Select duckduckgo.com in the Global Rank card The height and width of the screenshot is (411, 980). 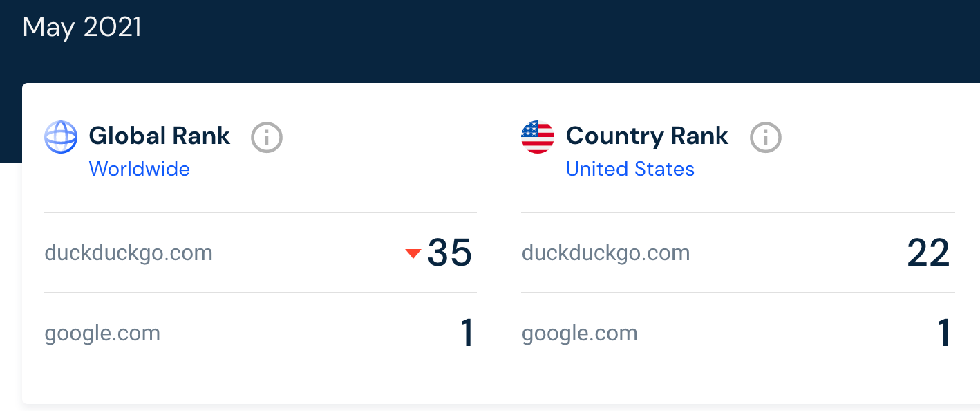pyautogui.click(x=129, y=253)
